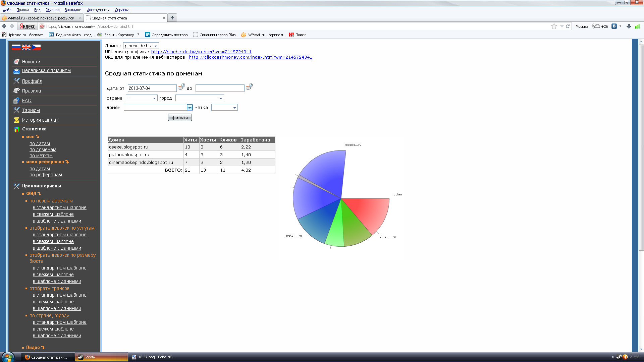This screenshot has height=362, width=644.
Task: Open the Вид menu
Action: pos(37,10)
